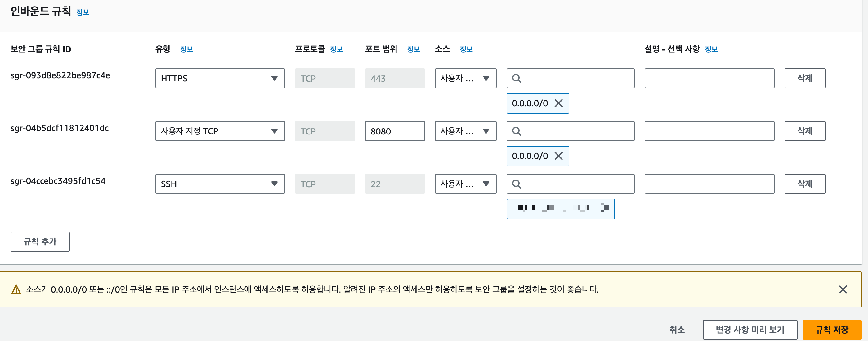
Task: Remove 0.0.0.0/0 source from port 8080 rule
Action: 559,156
